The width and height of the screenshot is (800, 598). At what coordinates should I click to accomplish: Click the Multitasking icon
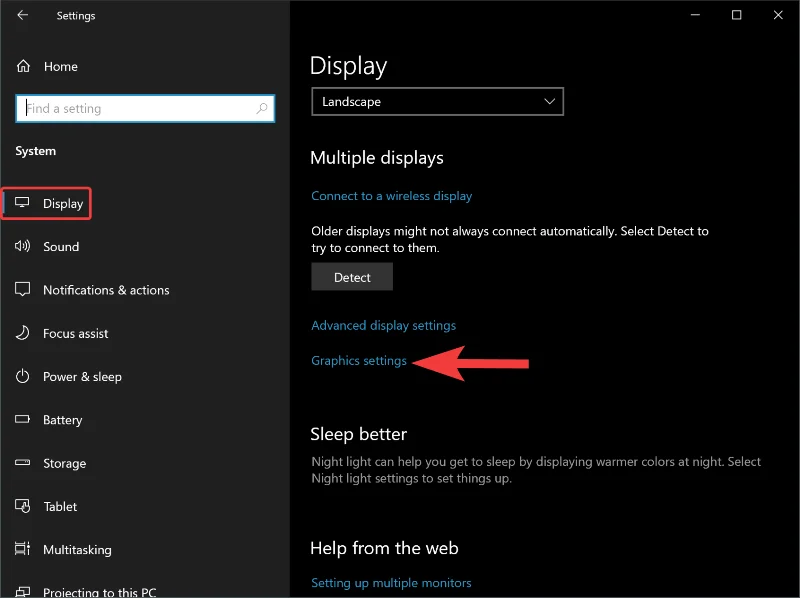click(22, 549)
